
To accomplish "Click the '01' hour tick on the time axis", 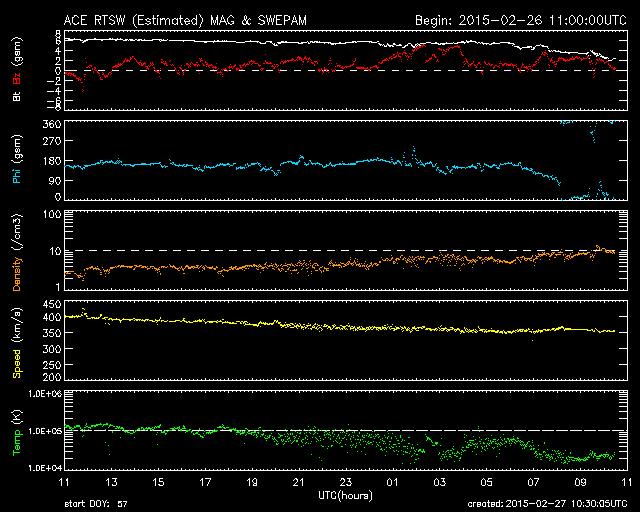I will (x=393, y=482).
